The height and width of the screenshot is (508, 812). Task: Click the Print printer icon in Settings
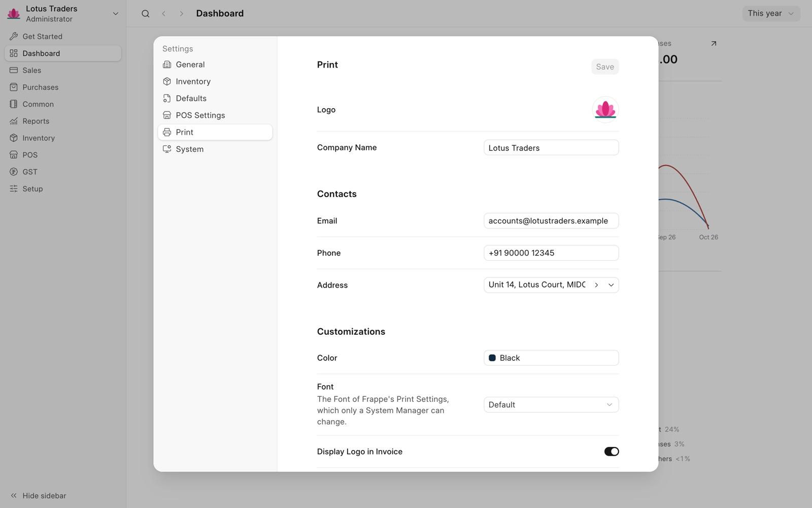click(167, 132)
